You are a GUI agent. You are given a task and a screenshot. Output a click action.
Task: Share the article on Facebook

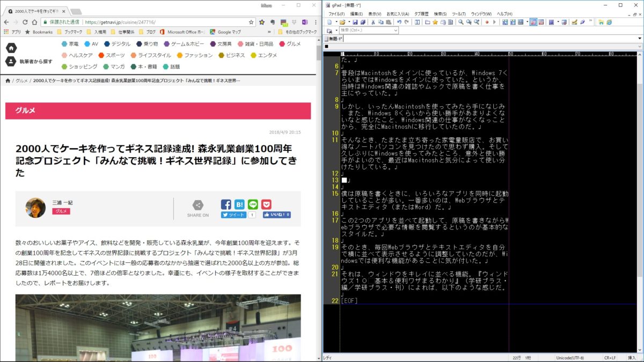226,204
